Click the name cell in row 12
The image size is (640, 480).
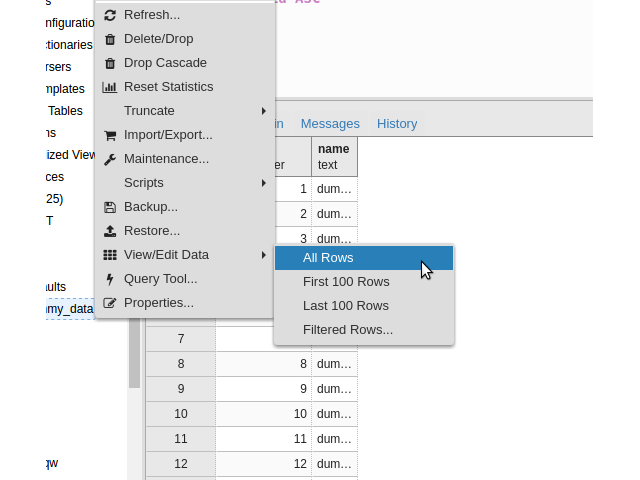[x=335, y=464]
